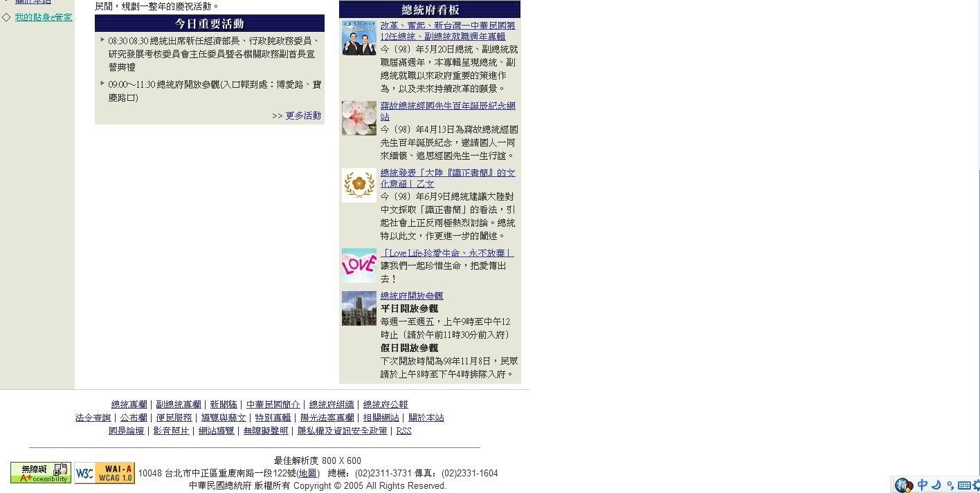Image resolution: width=980 pixels, height=493 pixels.
Task: Click the president and vice president photo thumbnail
Action: [359, 38]
